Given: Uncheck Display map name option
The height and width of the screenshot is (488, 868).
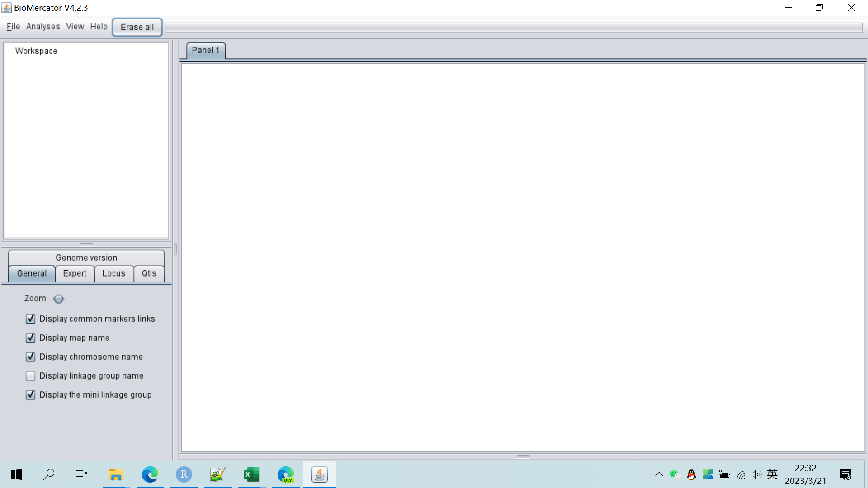Looking at the screenshot, I should [31, 338].
